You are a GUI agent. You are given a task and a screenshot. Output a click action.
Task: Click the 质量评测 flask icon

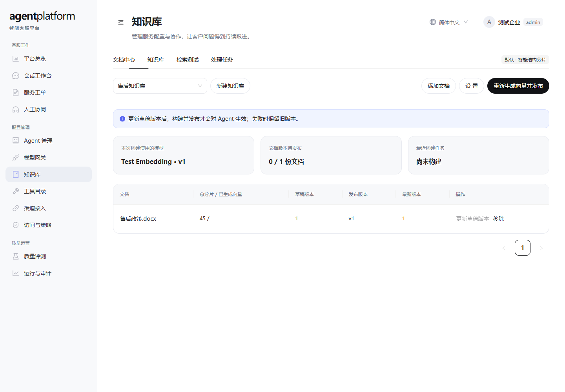point(16,256)
